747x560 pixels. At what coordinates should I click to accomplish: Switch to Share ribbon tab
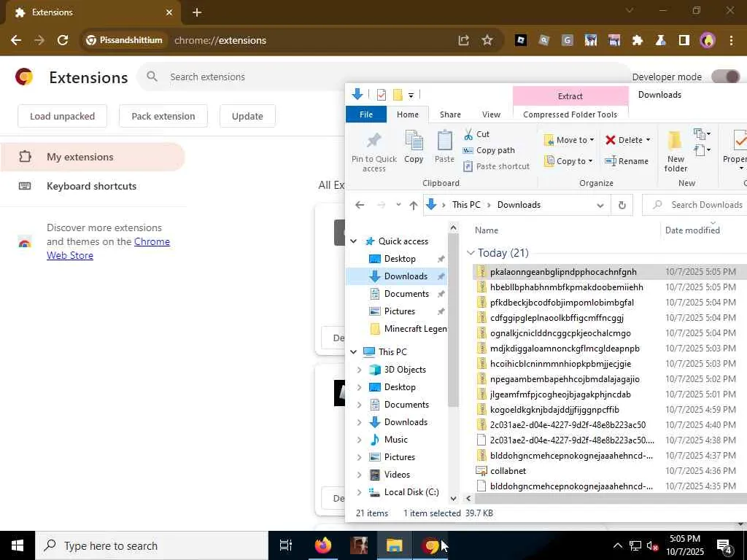click(x=450, y=114)
